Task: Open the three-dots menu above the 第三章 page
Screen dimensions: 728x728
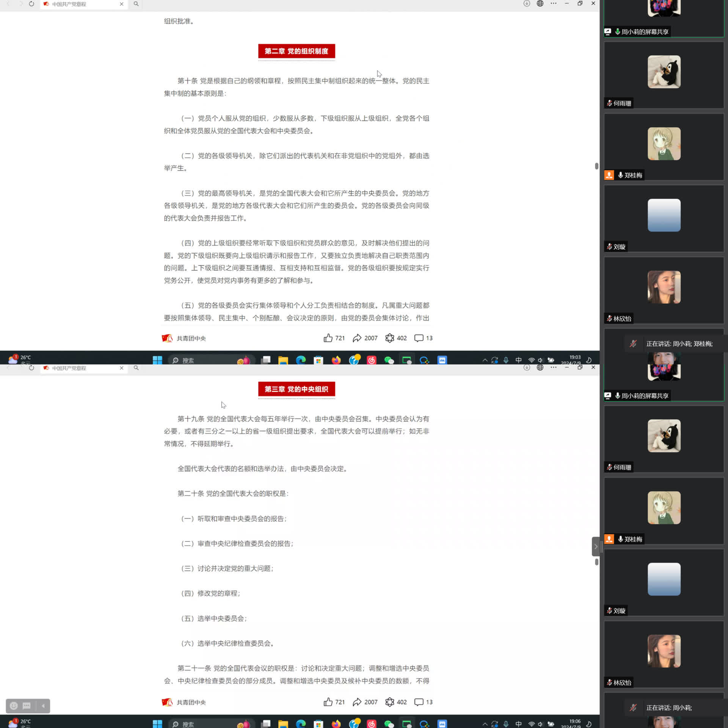Action: click(554, 367)
